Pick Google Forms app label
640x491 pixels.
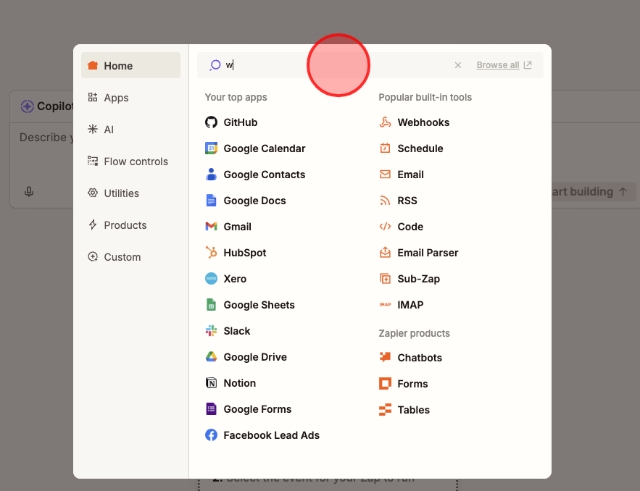258,409
